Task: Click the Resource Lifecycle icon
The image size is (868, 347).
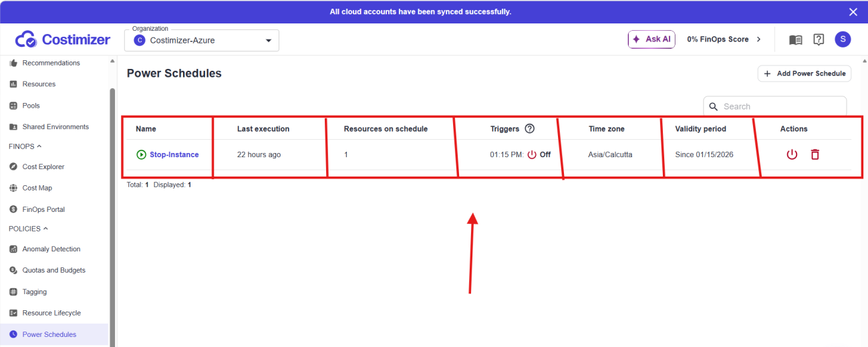Action: (13, 313)
